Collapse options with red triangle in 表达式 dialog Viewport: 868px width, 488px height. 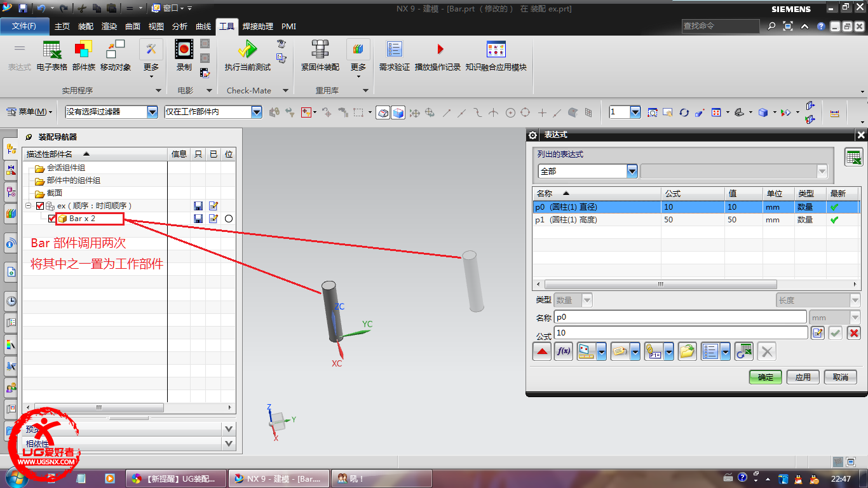(541, 351)
